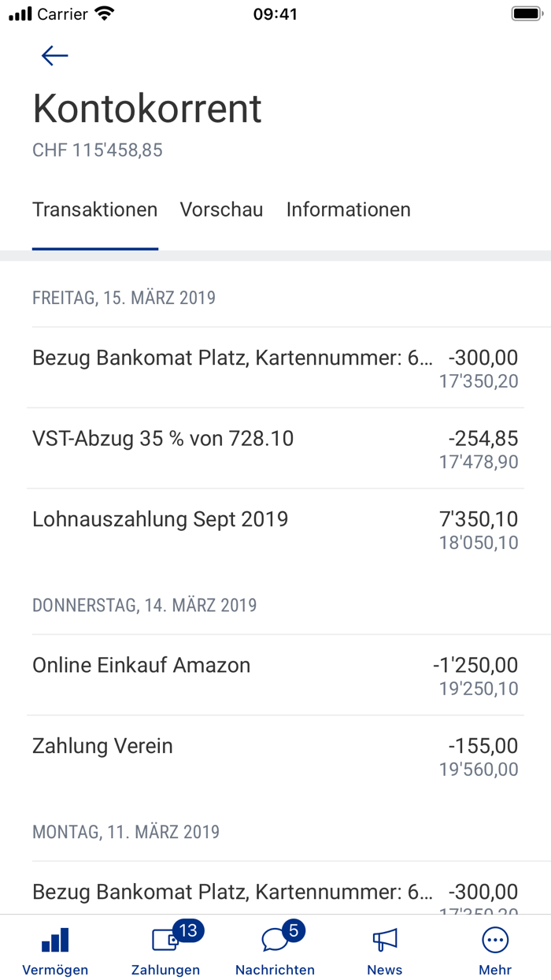Switch to the Vorschau tab
The width and height of the screenshot is (551, 980).
tap(221, 210)
